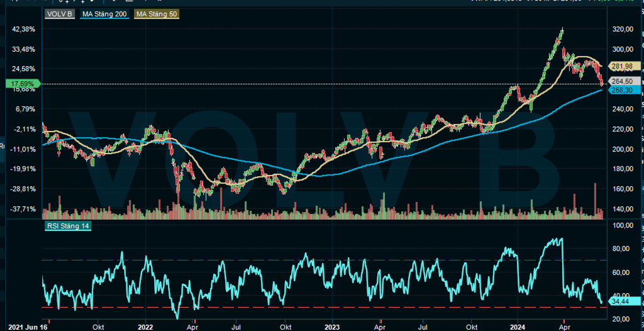Select the MA Stäng 50 indicator label

click(x=156, y=13)
